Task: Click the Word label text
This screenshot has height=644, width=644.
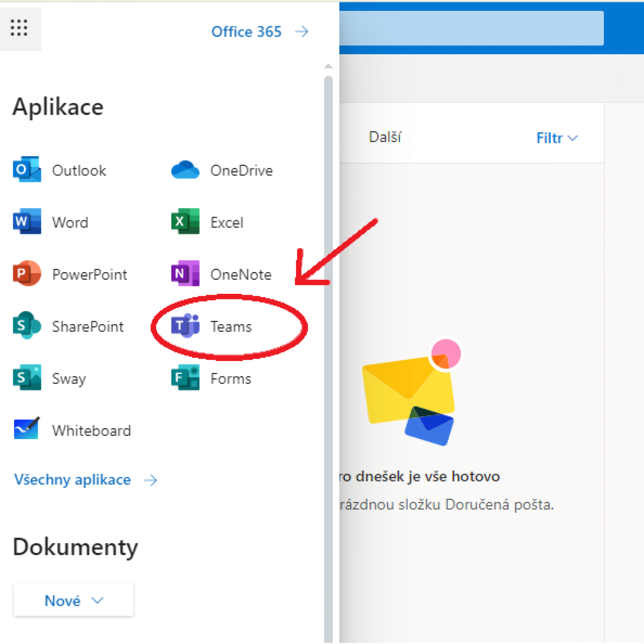Action: click(x=70, y=223)
